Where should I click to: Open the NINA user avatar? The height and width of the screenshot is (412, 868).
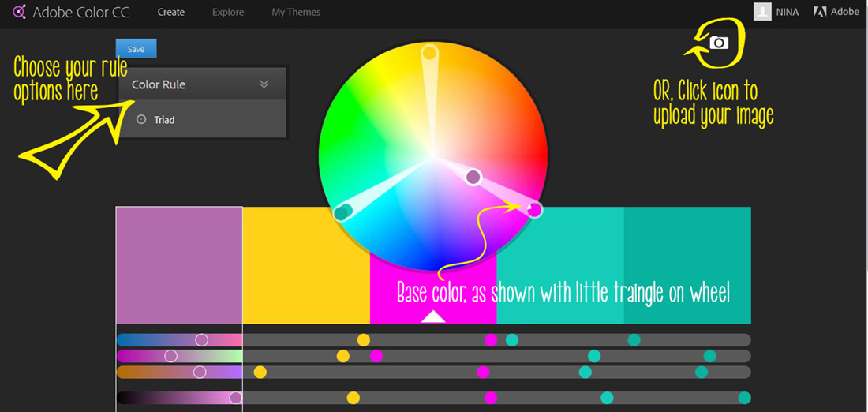coord(762,12)
